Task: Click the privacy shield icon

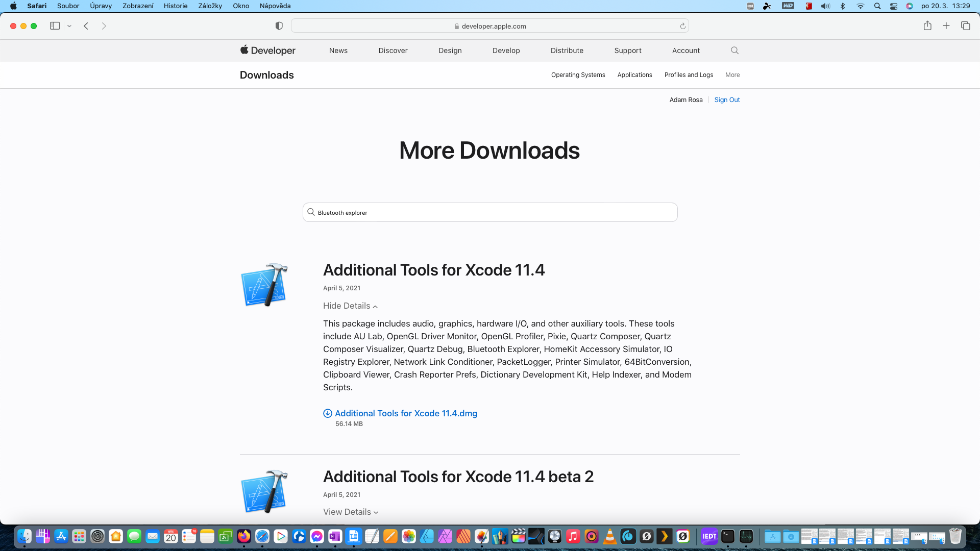Action: (279, 26)
